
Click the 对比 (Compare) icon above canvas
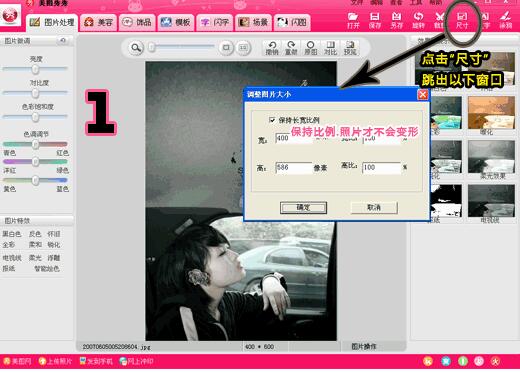tap(330, 48)
